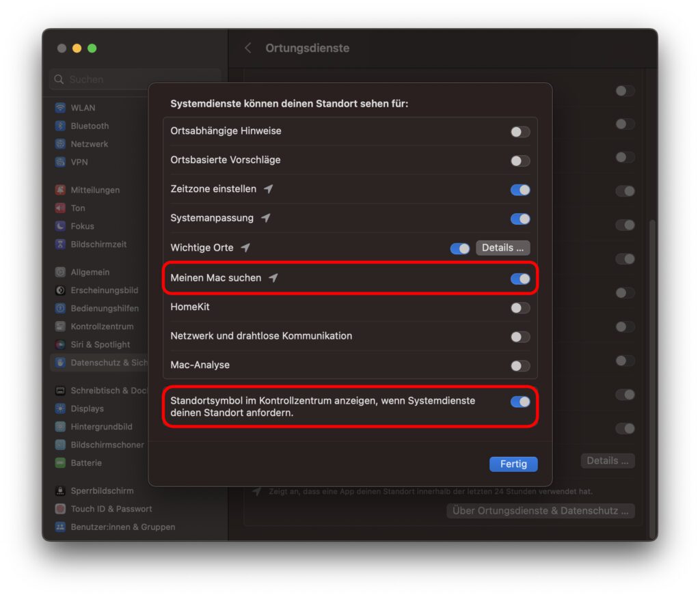Open WLAN settings in sidebar
Image resolution: width=700 pixels, height=597 pixels.
tap(83, 107)
